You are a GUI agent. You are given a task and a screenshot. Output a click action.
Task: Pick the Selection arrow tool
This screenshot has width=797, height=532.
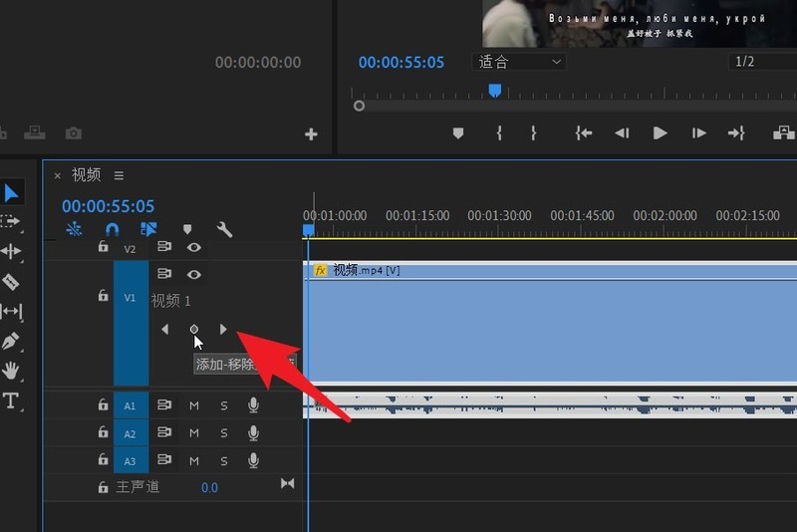pyautogui.click(x=11, y=192)
